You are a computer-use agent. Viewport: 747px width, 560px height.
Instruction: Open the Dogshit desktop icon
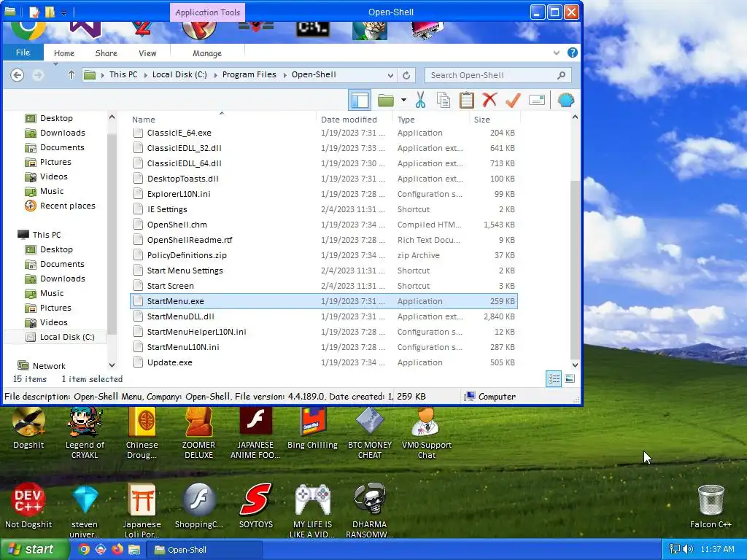click(x=28, y=429)
